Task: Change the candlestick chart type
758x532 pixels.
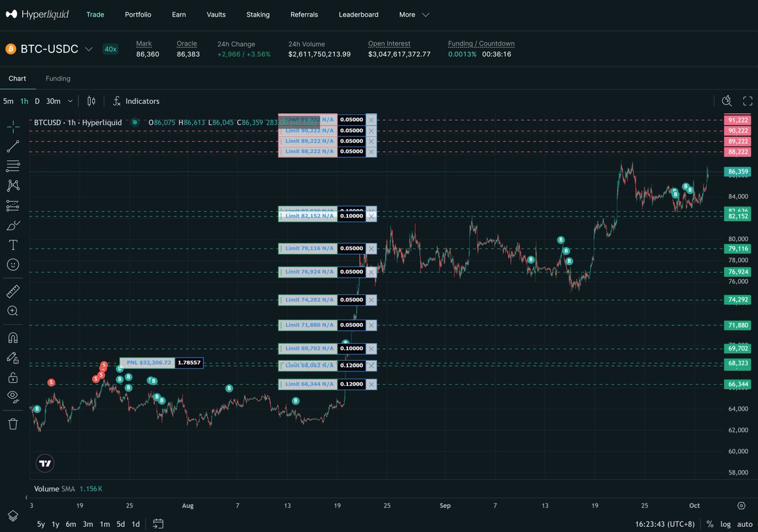Action: click(91, 101)
